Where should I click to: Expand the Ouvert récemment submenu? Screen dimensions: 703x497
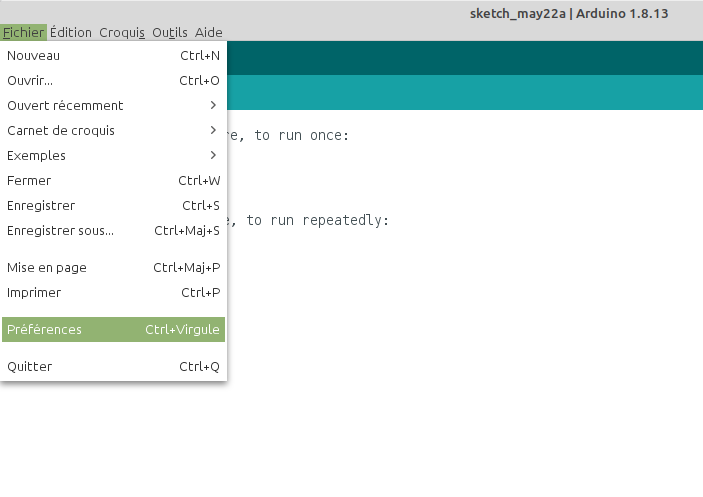click(x=113, y=106)
